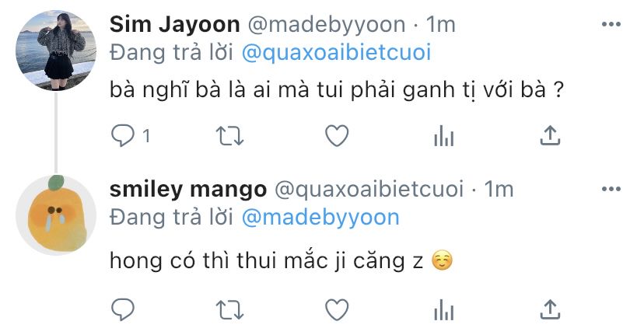644x335 pixels.
Task: Open the @quaxoaibietcuoi mention link
Action: pos(336,53)
